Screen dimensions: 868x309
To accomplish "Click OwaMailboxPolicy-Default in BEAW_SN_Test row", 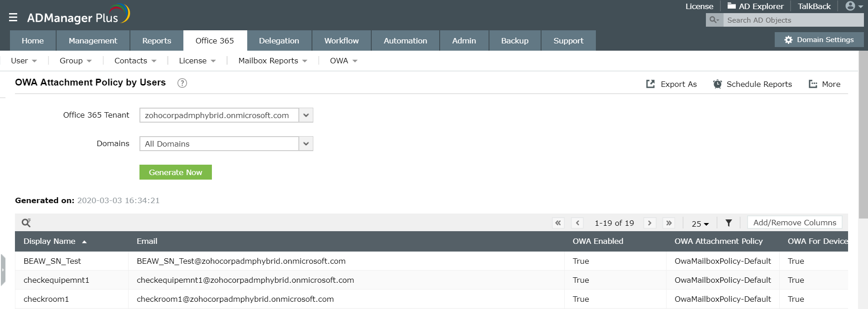I will (x=723, y=261).
